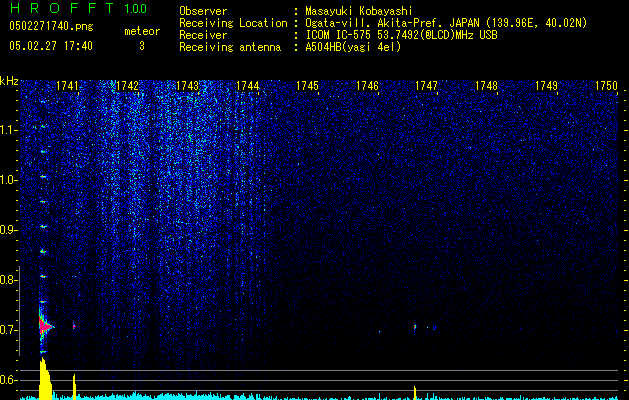The height and width of the screenshot is (400, 629).
Task: Click the short yellow intensity spike near 1747
Action: pos(415,393)
